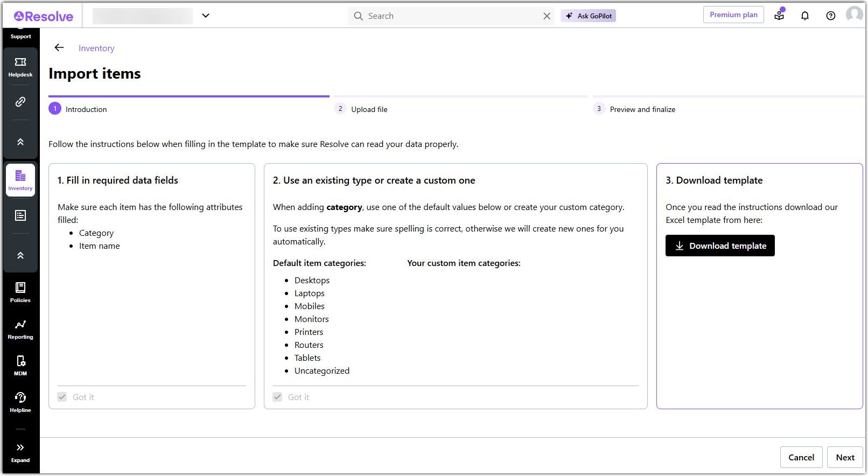Open the Helpdesk sidebar section

(x=20, y=67)
